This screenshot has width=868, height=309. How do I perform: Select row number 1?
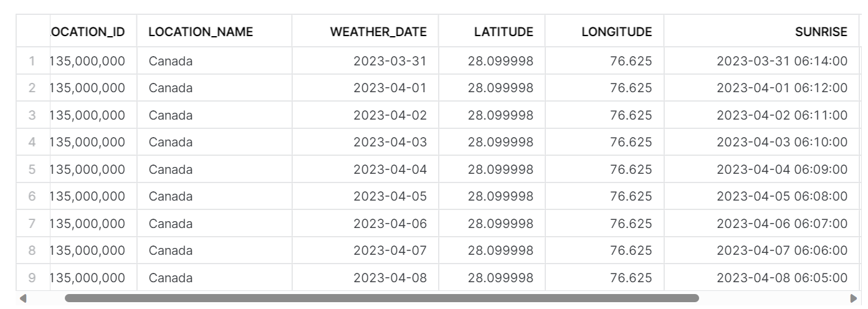(x=32, y=61)
